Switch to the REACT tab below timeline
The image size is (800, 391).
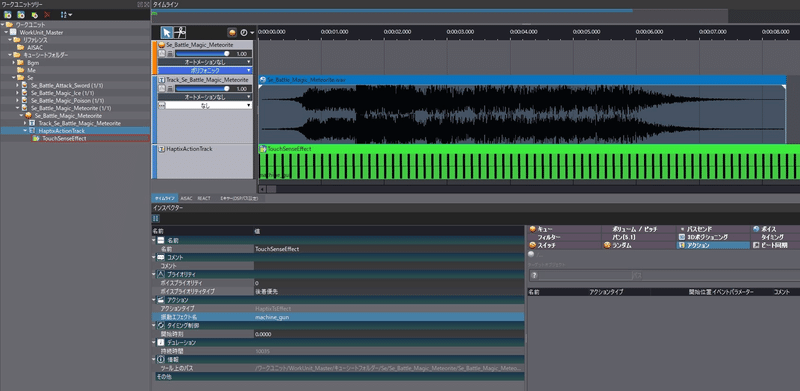[x=204, y=198]
